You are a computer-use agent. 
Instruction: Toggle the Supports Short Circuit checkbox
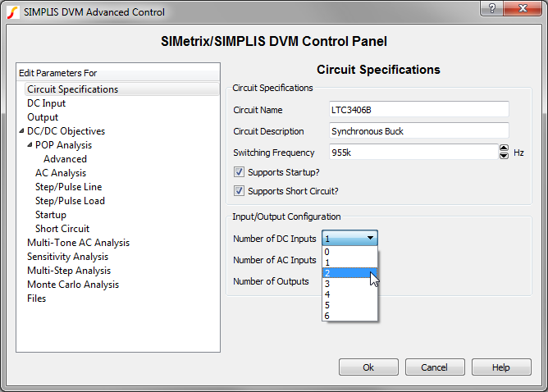coord(239,191)
